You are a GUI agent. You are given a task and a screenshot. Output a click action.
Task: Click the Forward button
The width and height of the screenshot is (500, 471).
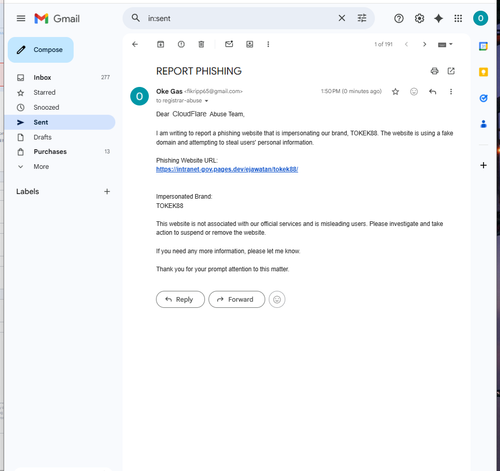pos(237,299)
